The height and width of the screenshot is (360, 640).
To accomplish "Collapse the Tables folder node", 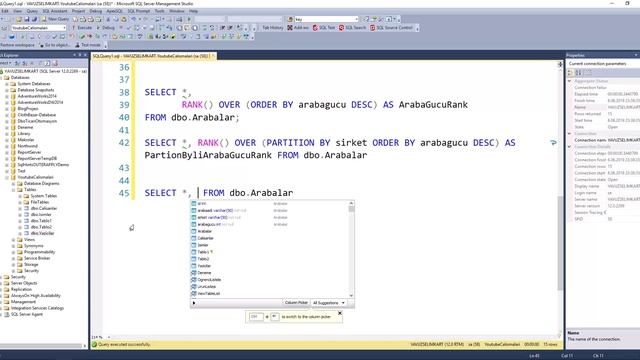I will pyautogui.click(x=13, y=190).
